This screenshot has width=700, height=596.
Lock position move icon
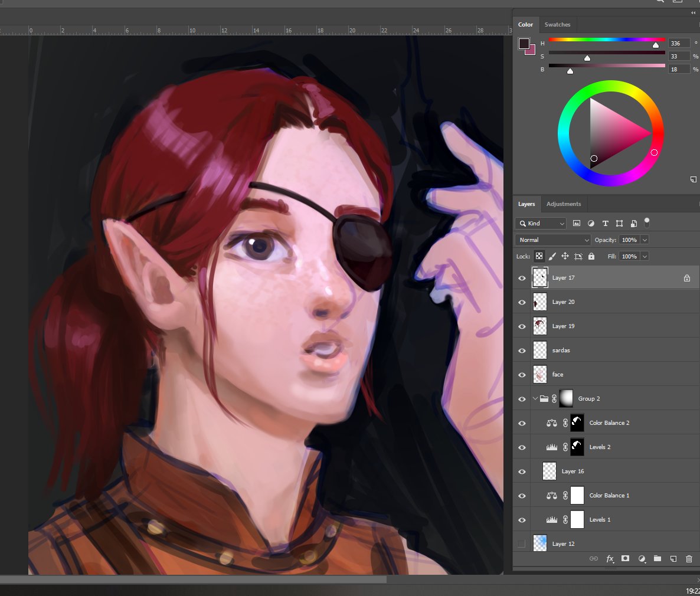point(565,256)
